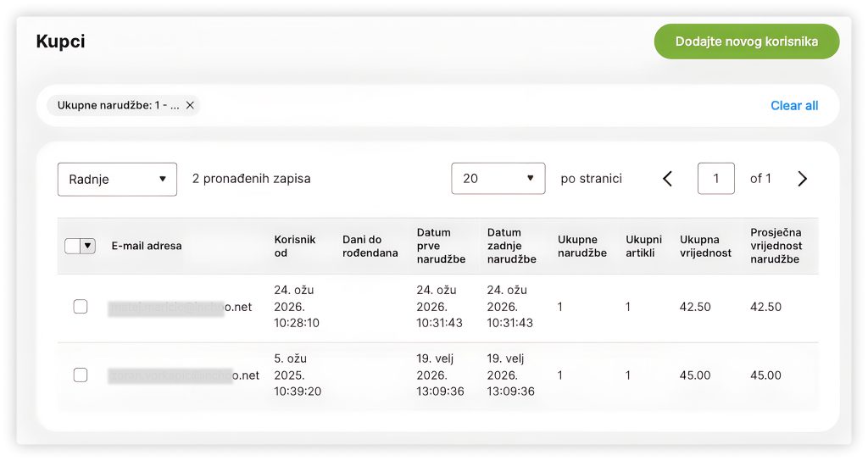
Task: Select the second customer row checkbox
Action: pos(81,375)
